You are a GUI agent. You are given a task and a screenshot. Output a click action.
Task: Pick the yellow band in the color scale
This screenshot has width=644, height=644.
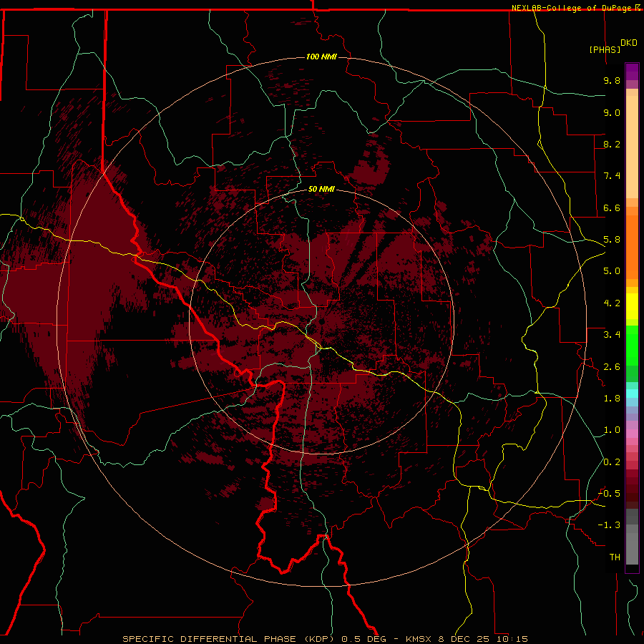[x=632, y=306]
